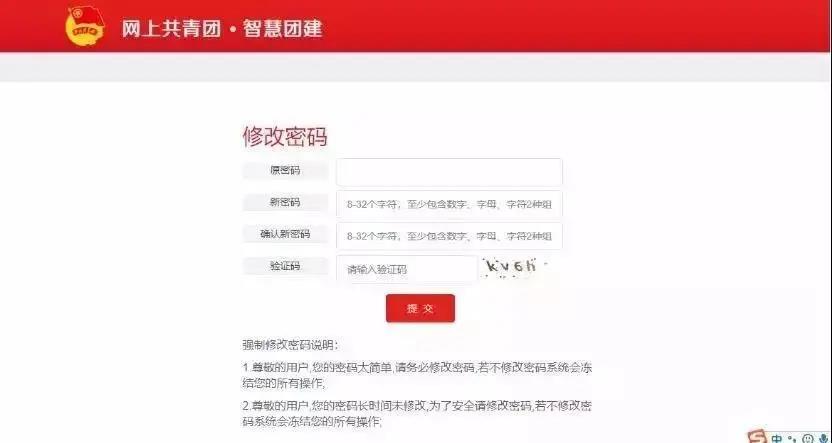Click the 验证码 field label
The image size is (832, 443).
coord(285,266)
